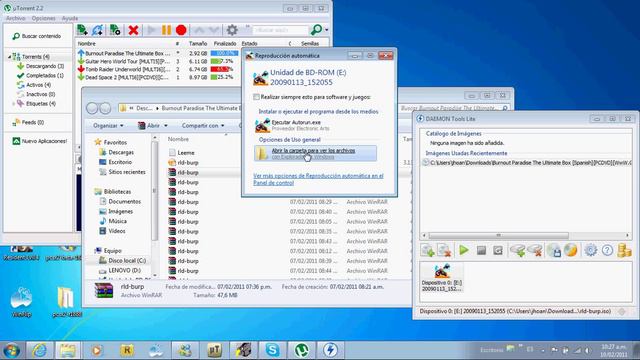The width and height of the screenshot is (640, 360).
Task: Click the Start torrent play icon in uTorrent
Action: [x=151, y=30]
